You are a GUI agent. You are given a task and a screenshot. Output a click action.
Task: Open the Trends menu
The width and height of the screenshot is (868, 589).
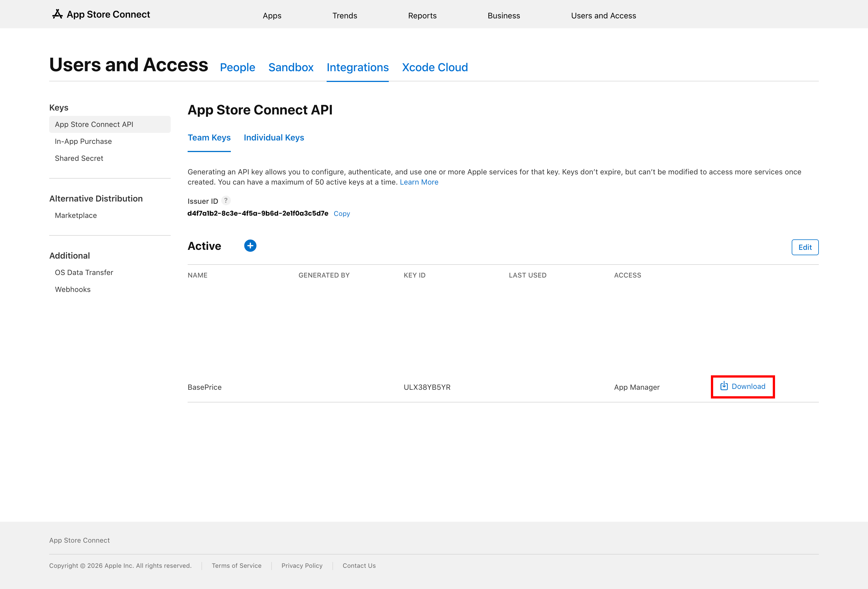[x=345, y=15]
